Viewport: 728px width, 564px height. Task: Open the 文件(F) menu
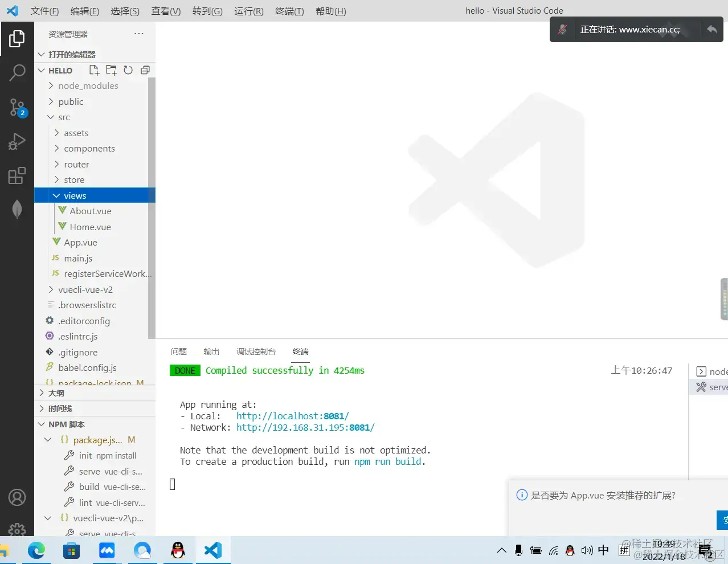(44, 11)
